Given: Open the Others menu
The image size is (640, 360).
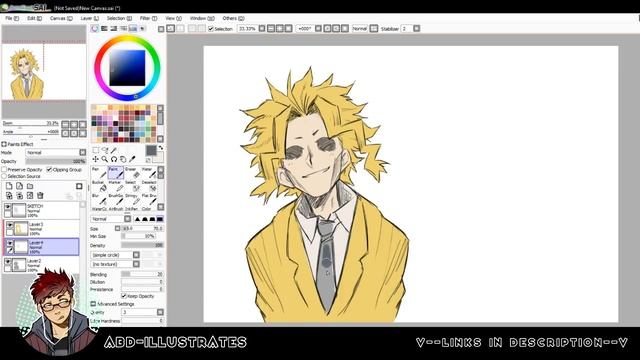Looking at the screenshot, I should (233, 18).
